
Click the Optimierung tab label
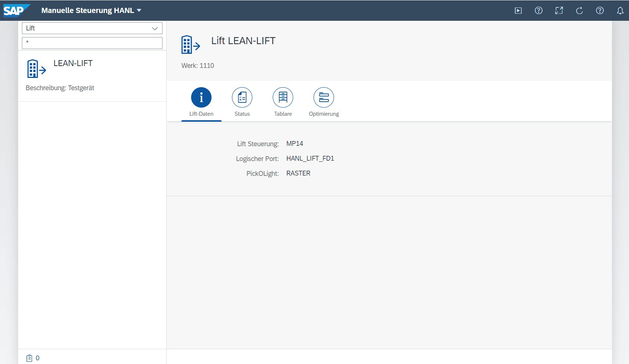tap(324, 114)
